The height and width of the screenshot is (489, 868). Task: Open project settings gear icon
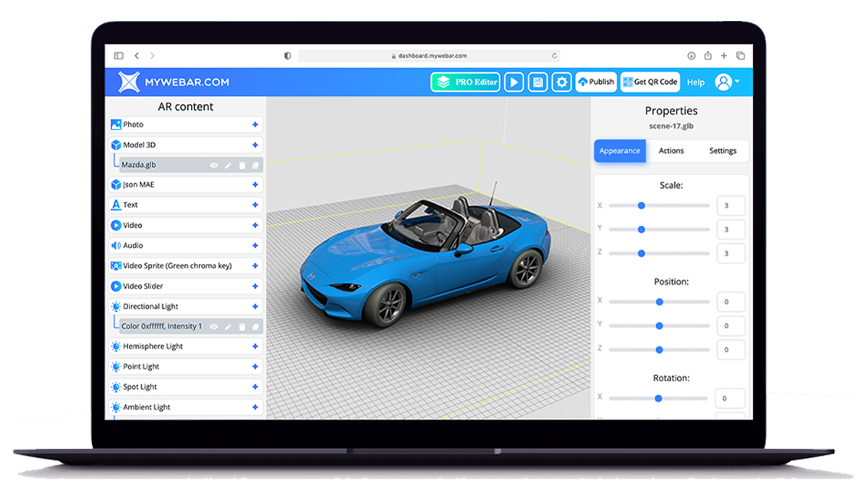point(561,82)
